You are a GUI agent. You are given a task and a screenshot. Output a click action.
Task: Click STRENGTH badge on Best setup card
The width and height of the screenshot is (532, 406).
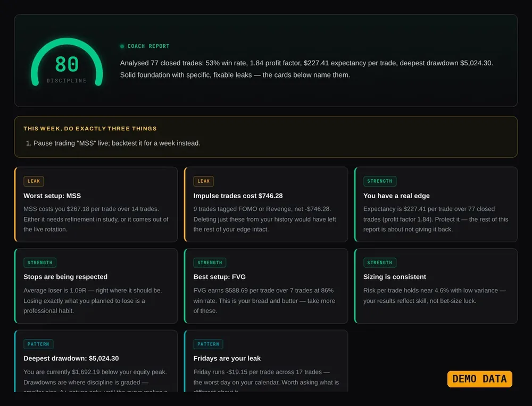[210, 263]
